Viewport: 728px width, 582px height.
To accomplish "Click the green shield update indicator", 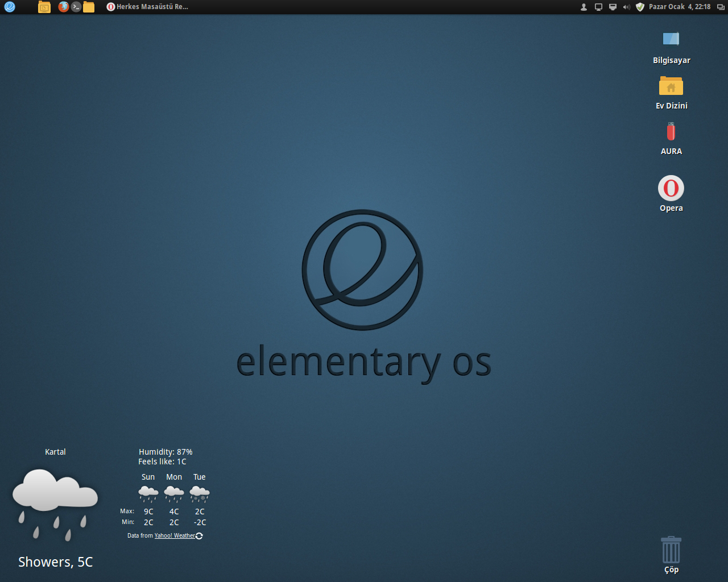I will point(640,7).
